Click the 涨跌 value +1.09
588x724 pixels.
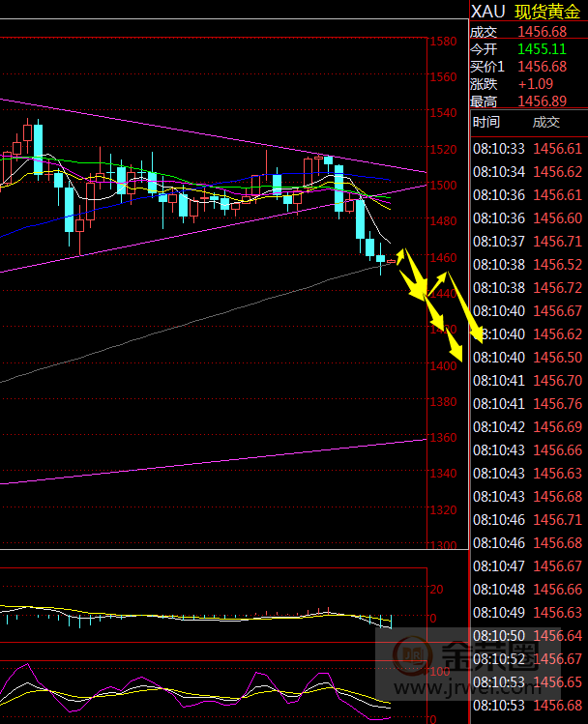tap(535, 84)
